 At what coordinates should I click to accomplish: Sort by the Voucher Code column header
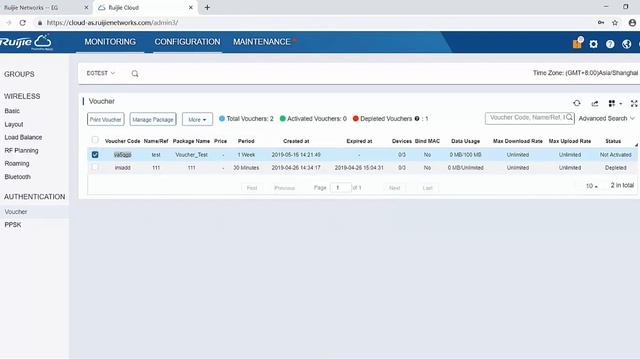click(122, 141)
